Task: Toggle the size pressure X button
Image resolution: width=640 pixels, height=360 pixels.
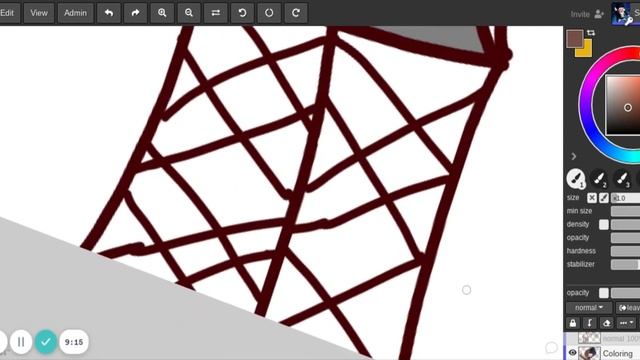Action: click(x=592, y=198)
